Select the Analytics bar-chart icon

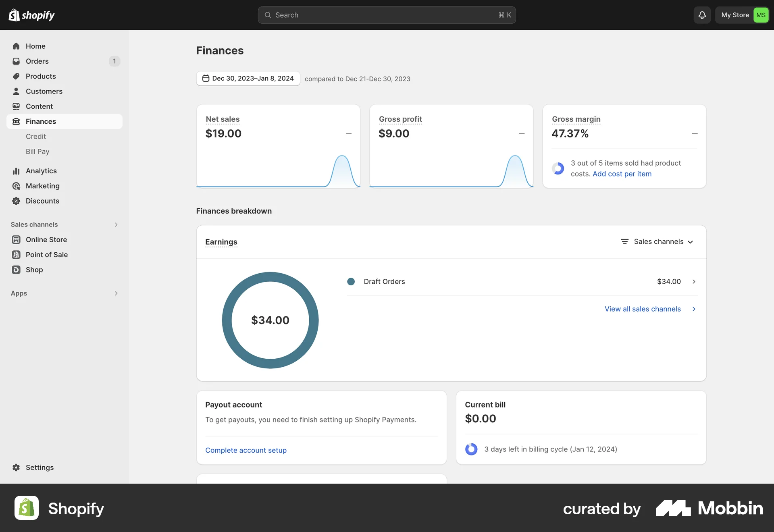pyautogui.click(x=16, y=170)
